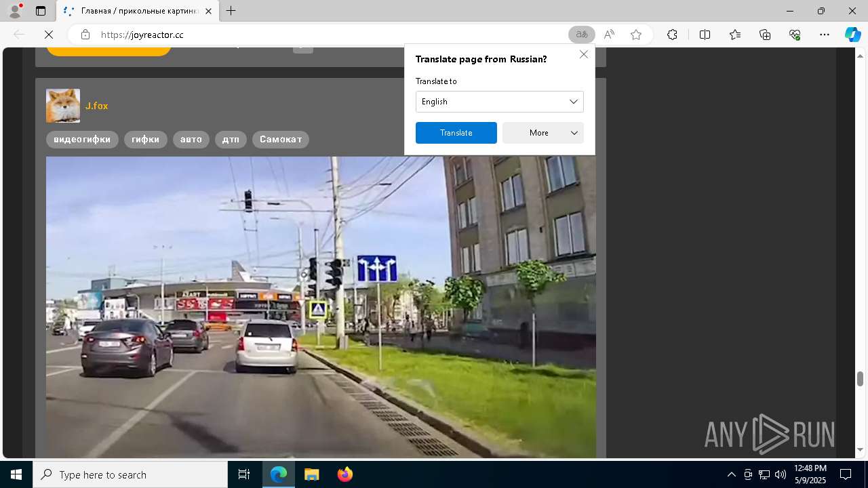The image size is (868, 488).
Task: Select the видеогифки tag
Action: pyautogui.click(x=82, y=140)
